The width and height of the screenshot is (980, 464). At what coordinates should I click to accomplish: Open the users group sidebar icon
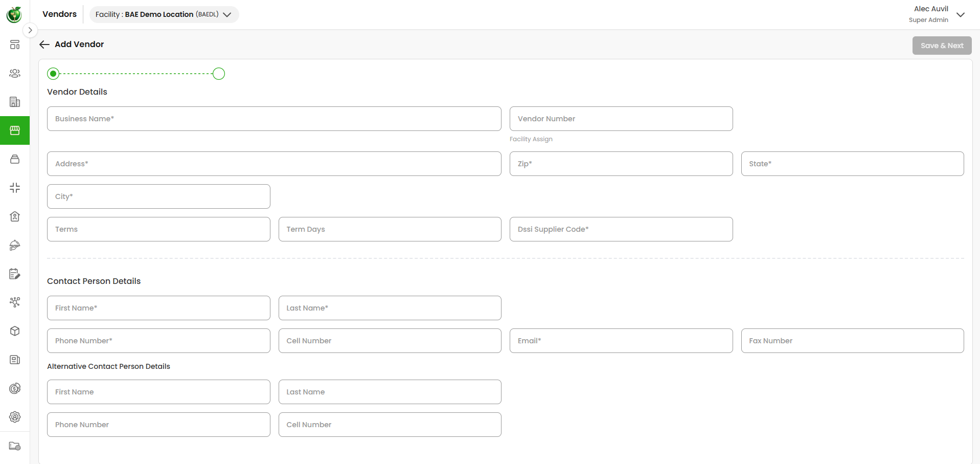pyautogui.click(x=15, y=73)
